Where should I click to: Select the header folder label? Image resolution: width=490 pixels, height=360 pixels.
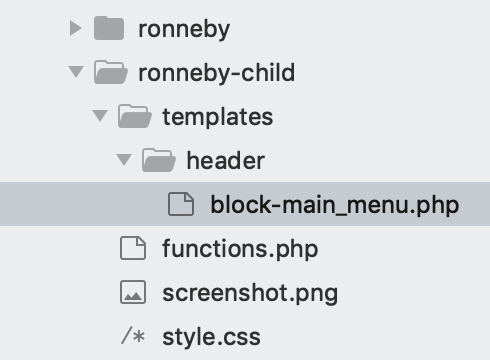226,161
